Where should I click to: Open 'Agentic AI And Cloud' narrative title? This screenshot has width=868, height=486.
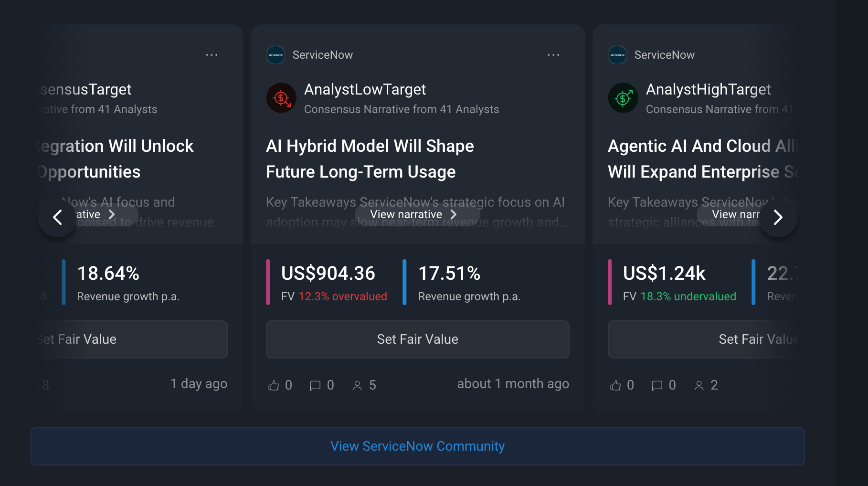tap(703, 159)
